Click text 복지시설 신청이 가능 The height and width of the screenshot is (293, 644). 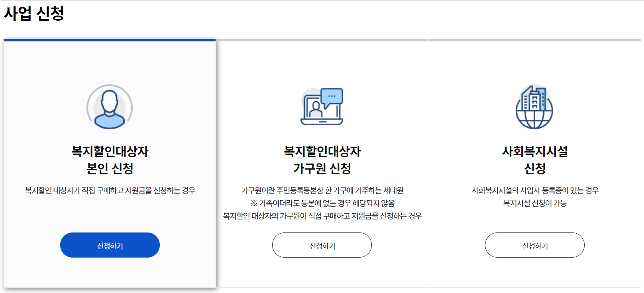pos(535,203)
